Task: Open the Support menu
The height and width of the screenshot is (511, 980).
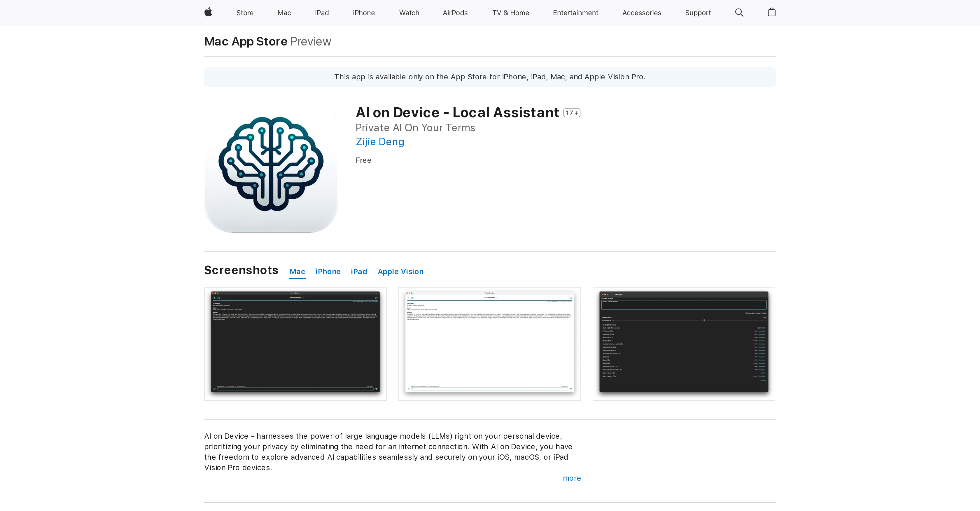Action: pos(698,13)
